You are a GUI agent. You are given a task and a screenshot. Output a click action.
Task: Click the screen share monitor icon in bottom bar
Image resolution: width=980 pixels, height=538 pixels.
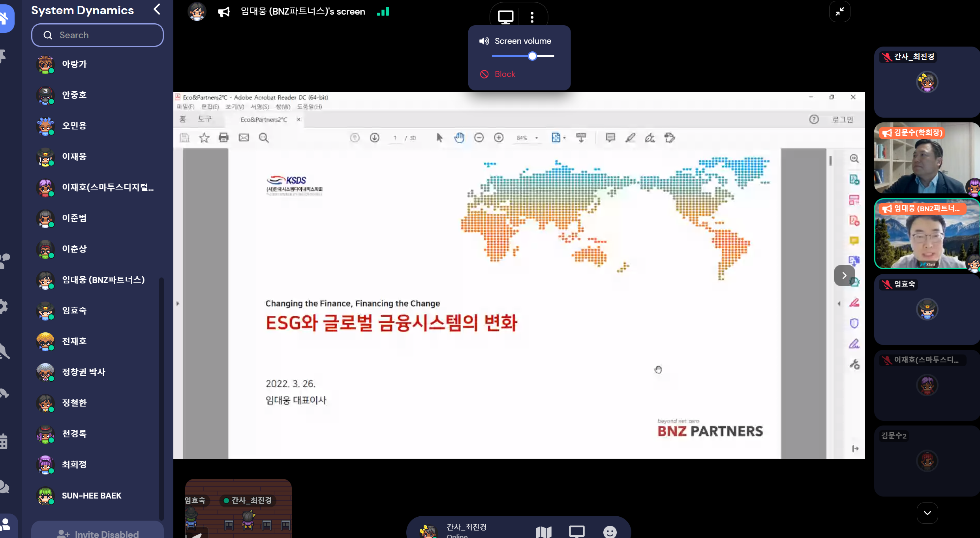pyautogui.click(x=576, y=532)
